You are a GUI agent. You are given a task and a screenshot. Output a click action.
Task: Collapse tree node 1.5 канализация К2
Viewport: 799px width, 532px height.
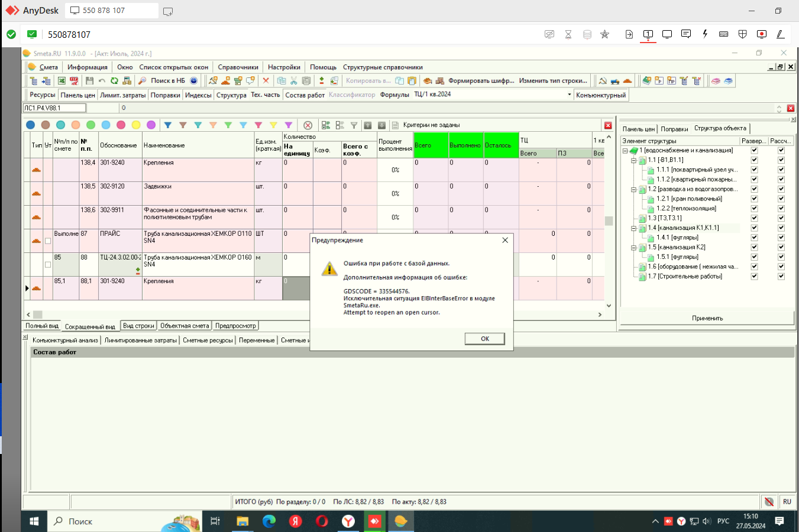point(633,247)
